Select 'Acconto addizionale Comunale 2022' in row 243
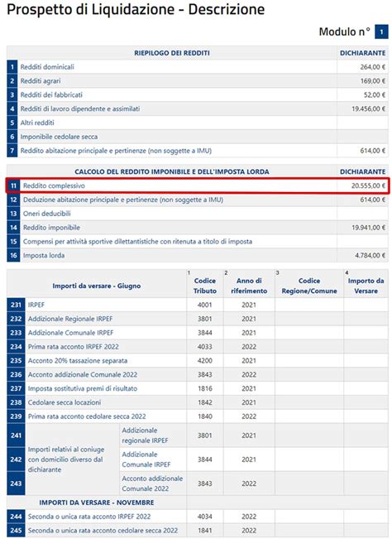The width and height of the screenshot is (392, 539). 152,484
